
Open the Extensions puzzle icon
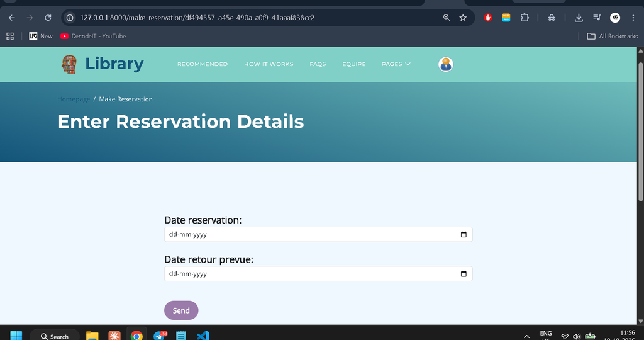525,18
